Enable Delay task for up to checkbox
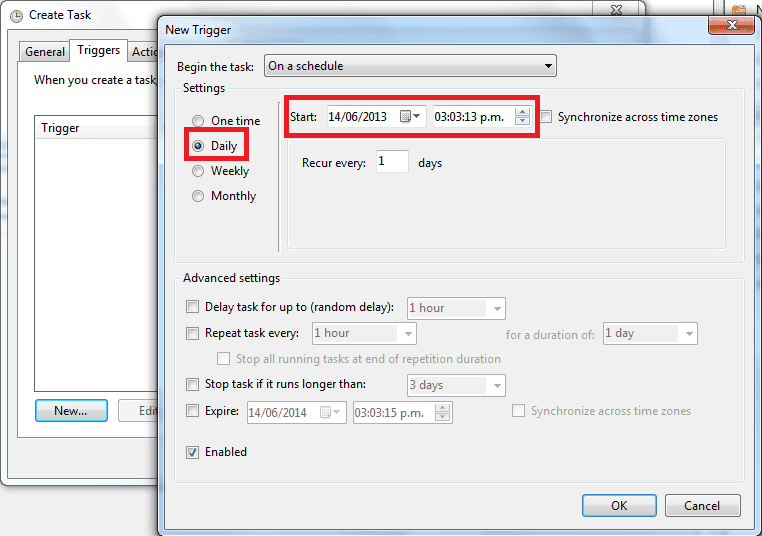762x536 pixels. [x=192, y=307]
